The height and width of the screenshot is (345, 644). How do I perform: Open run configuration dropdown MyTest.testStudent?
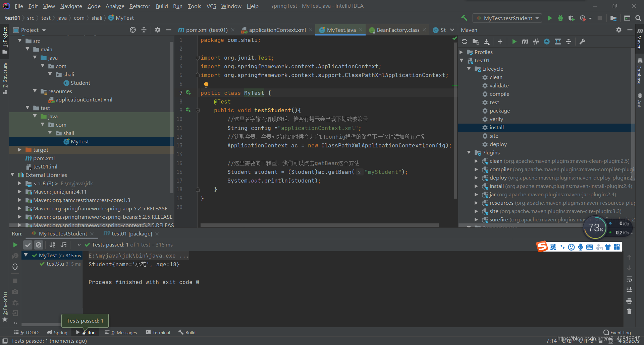coord(507,18)
